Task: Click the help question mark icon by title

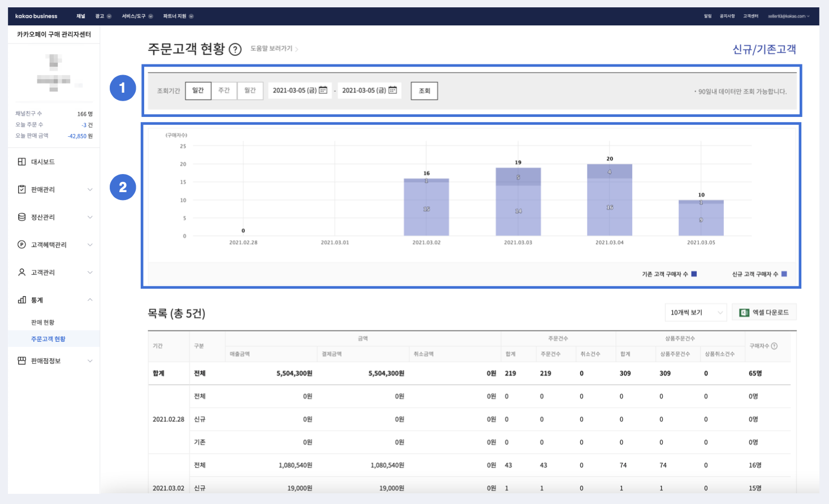Action: pos(235,50)
